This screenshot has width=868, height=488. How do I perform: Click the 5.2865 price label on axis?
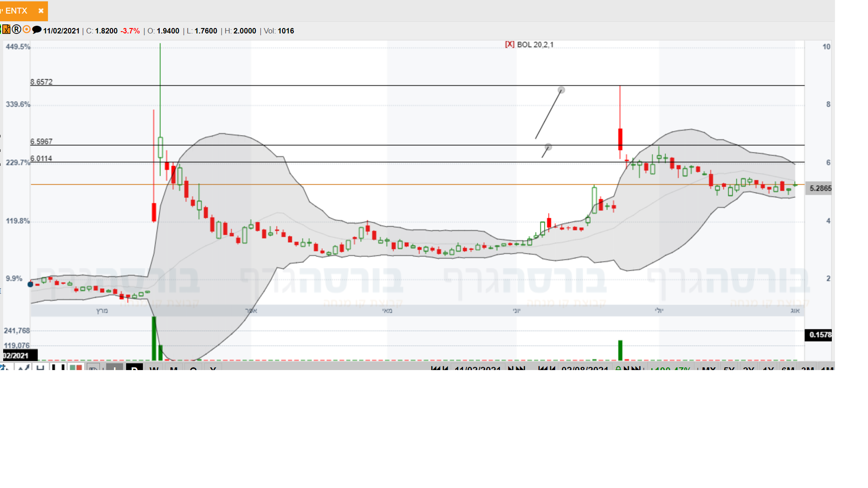point(820,188)
